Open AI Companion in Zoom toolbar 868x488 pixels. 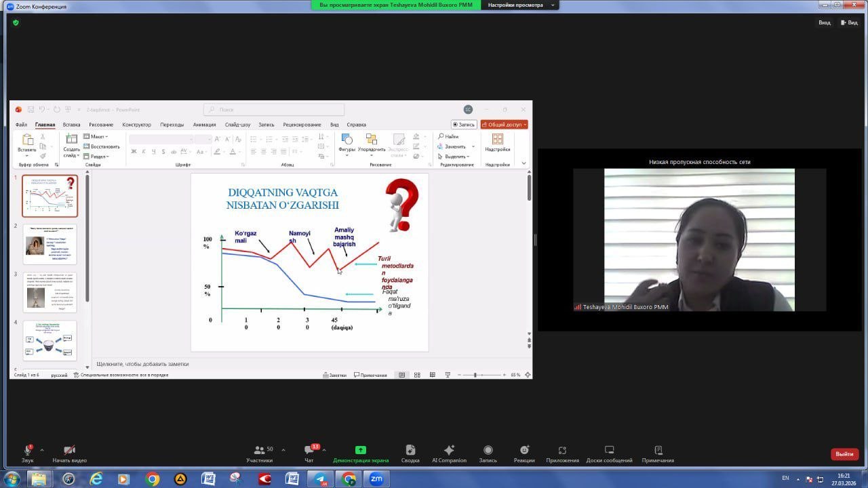click(449, 451)
